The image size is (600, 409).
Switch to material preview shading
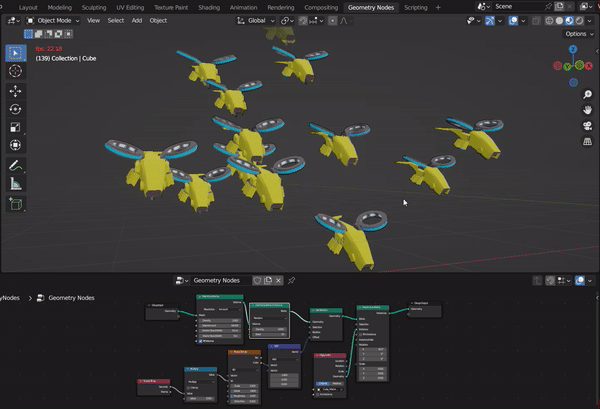(x=569, y=21)
